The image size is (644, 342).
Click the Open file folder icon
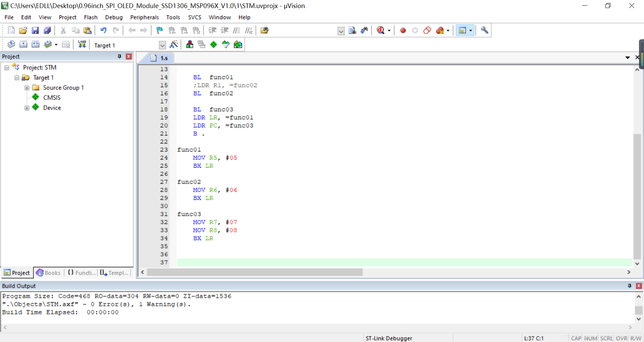coord(23,31)
